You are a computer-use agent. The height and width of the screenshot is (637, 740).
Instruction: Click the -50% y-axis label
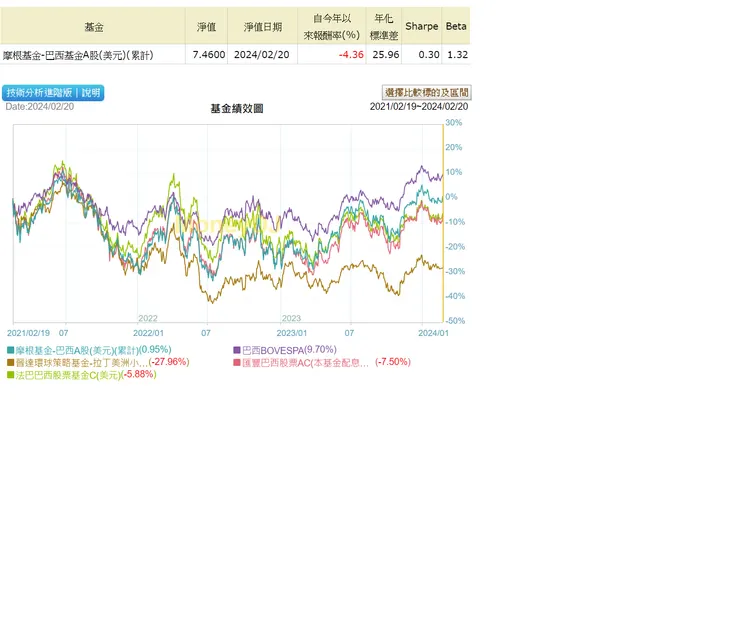click(455, 321)
